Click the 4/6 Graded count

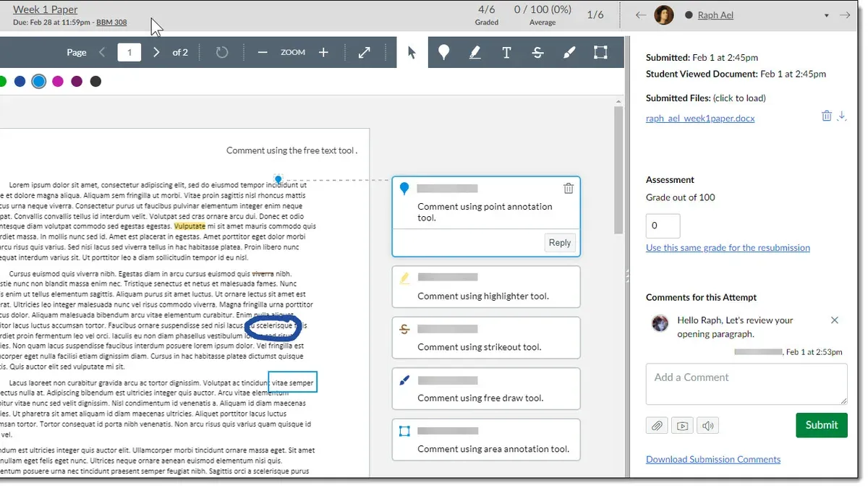[487, 14]
